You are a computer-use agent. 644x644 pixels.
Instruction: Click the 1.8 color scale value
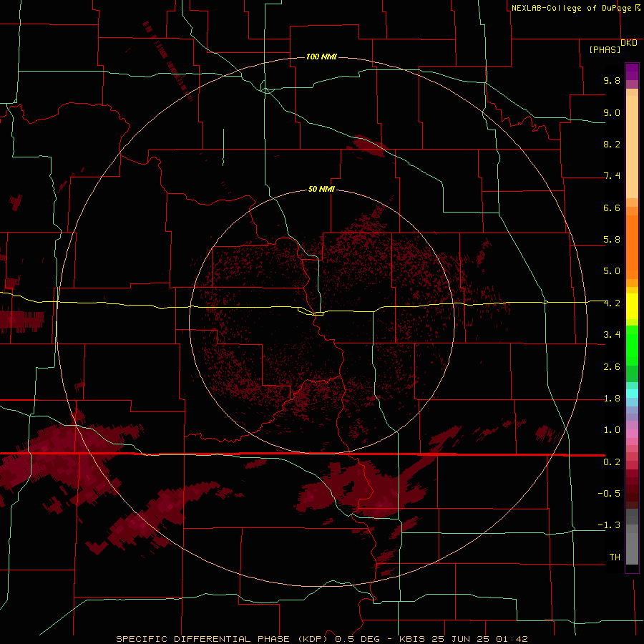[612, 399]
